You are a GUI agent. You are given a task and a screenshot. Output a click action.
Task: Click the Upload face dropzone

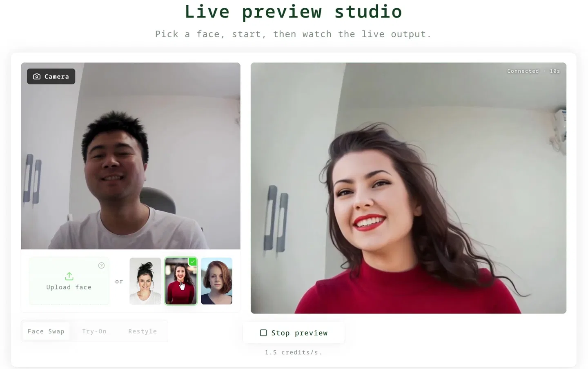pos(69,281)
